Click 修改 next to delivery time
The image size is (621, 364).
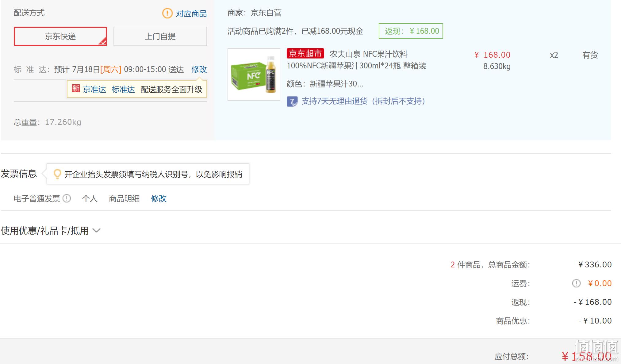point(199,69)
